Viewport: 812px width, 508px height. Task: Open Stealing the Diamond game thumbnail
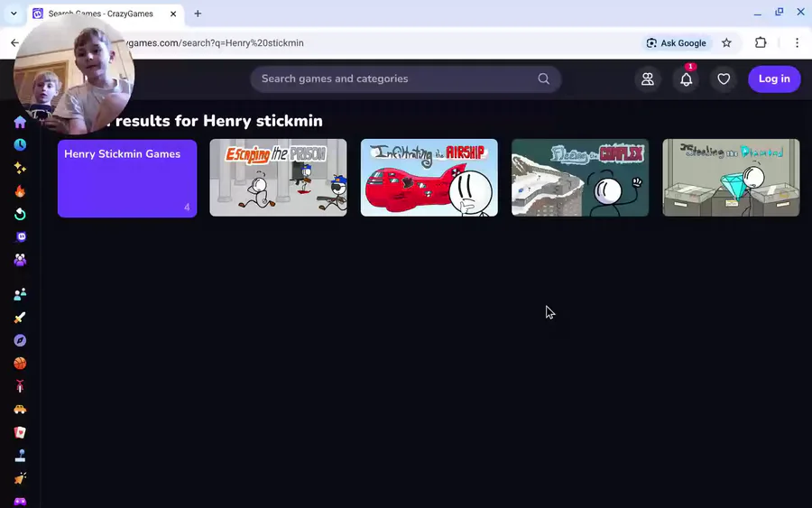pyautogui.click(x=731, y=178)
